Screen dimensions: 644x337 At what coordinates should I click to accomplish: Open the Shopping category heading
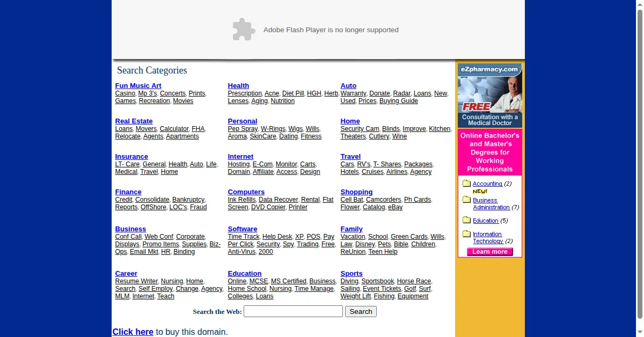(x=356, y=192)
